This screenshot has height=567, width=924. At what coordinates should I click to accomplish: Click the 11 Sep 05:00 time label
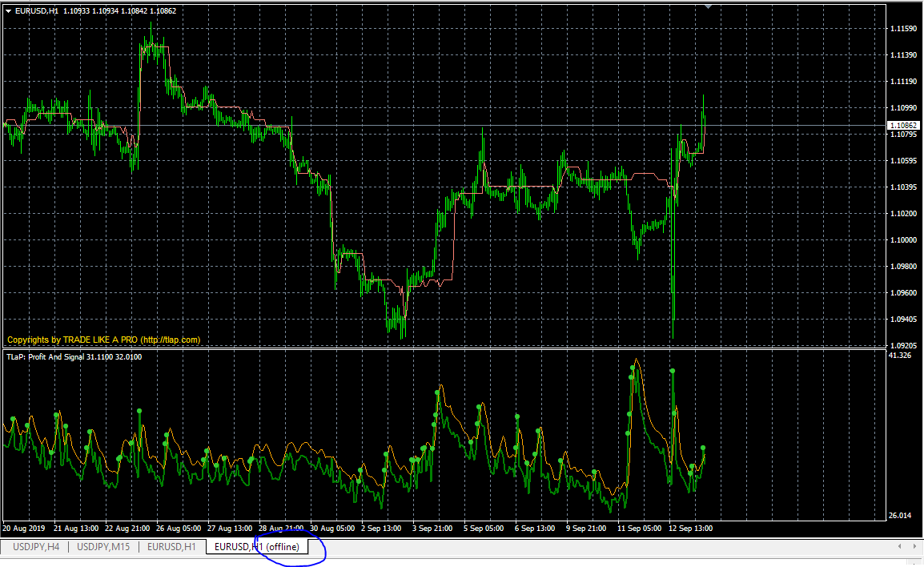pyautogui.click(x=640, y=528)
